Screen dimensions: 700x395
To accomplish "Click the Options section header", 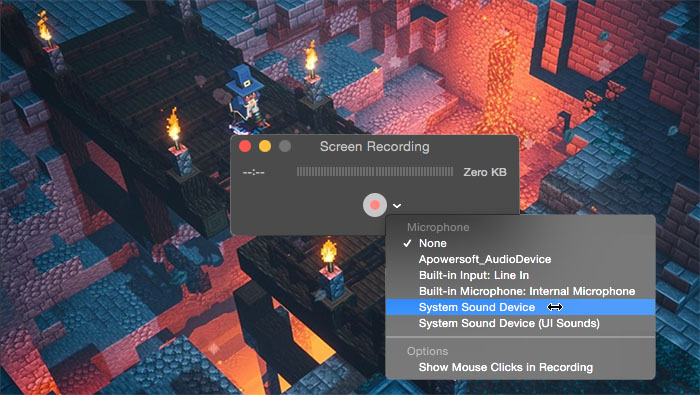I will pyautogui.click(x=427, y=351).
